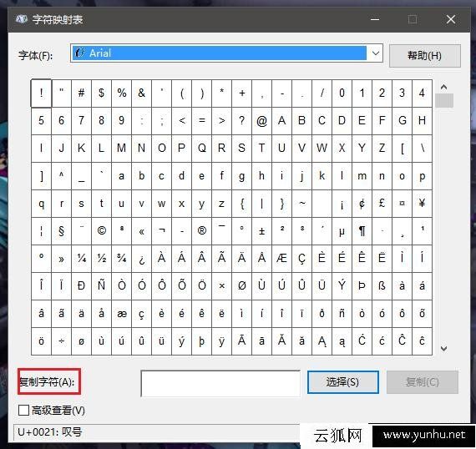The height and width of the screenshot is (449, 476).
Task: Click the scroll down arrow of the character grid
Action: point(443,349)
